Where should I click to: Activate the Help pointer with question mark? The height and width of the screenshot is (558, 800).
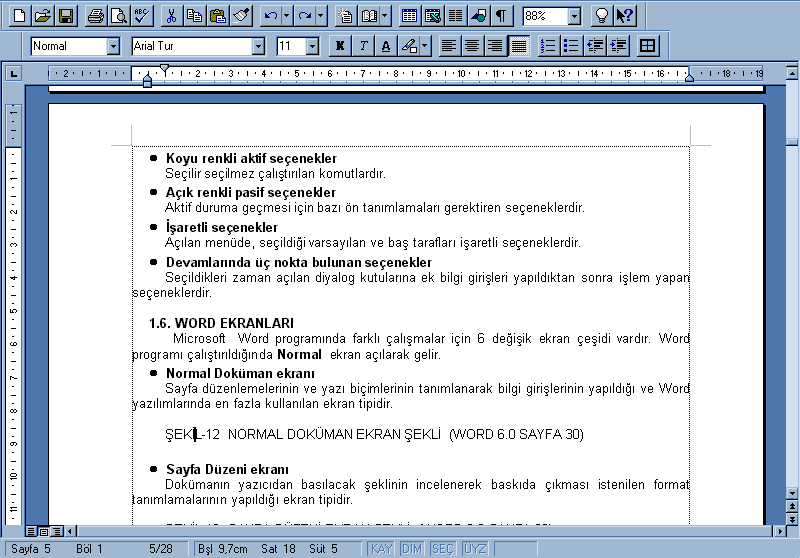[x=624, y=16]
